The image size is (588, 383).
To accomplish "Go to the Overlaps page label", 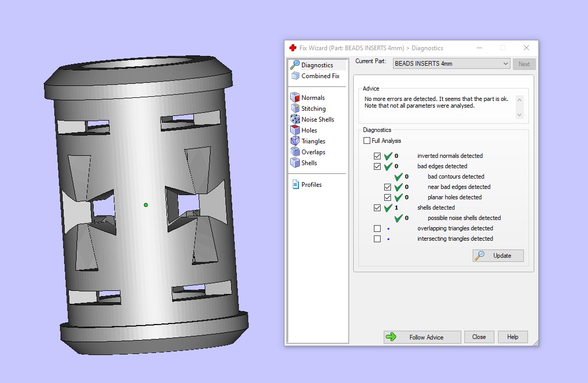I will coord(313,152).
